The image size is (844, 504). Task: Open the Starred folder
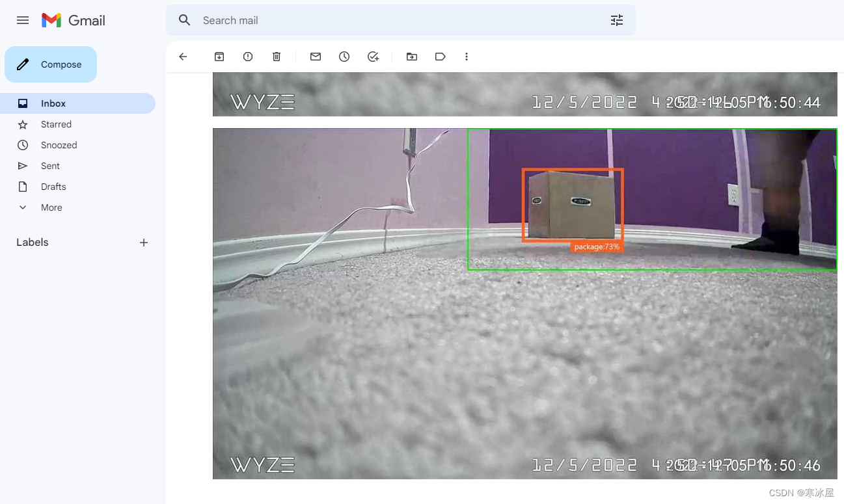[x=78, y=124]
